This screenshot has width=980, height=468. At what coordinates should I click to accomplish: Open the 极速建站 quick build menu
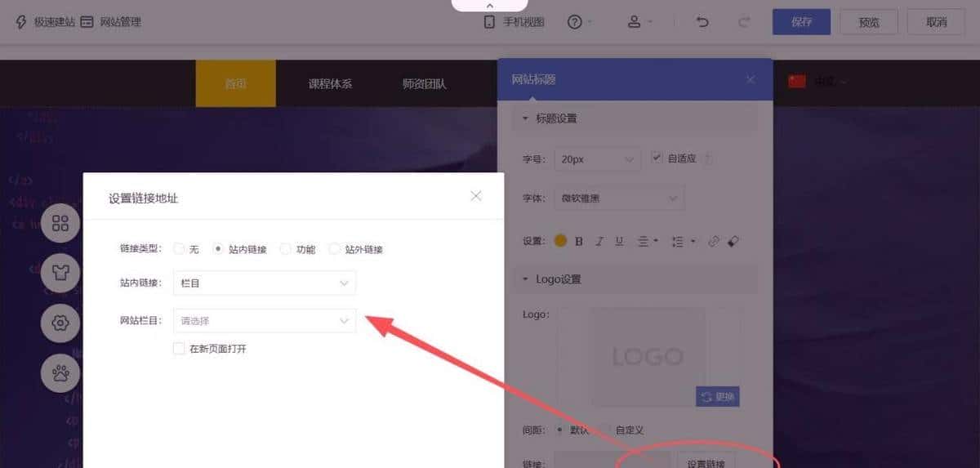pos(45,22)
